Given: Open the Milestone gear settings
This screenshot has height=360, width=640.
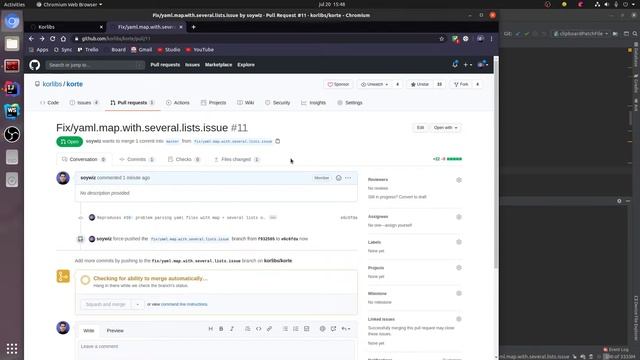Looking at the screenshot, I should coord(459,293).
